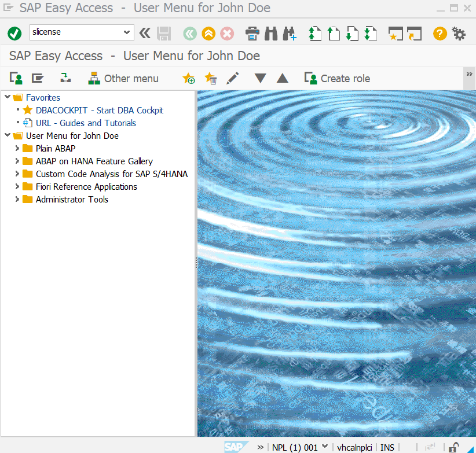Select the Favorites folder label

coord(43,98)
